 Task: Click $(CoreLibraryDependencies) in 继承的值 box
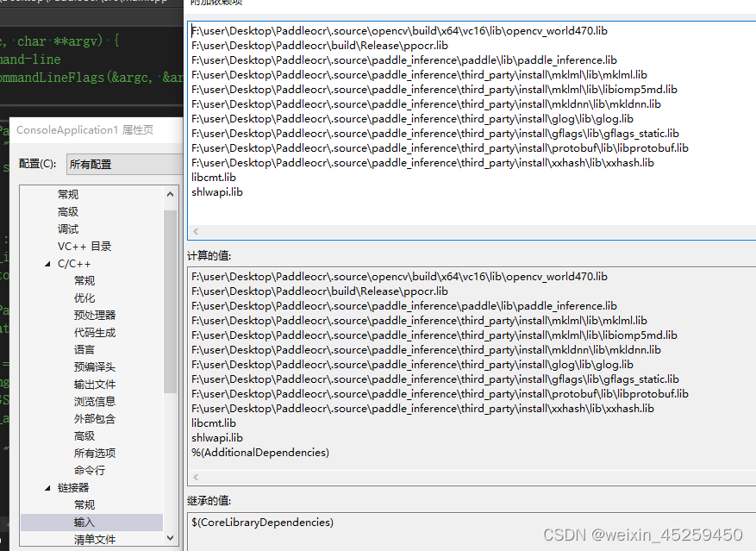pyautogui.click(x=262, y=523)
